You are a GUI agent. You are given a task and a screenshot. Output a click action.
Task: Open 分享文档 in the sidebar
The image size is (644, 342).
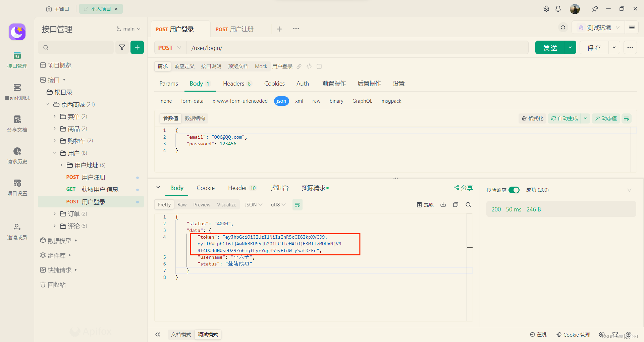(17, 124)
